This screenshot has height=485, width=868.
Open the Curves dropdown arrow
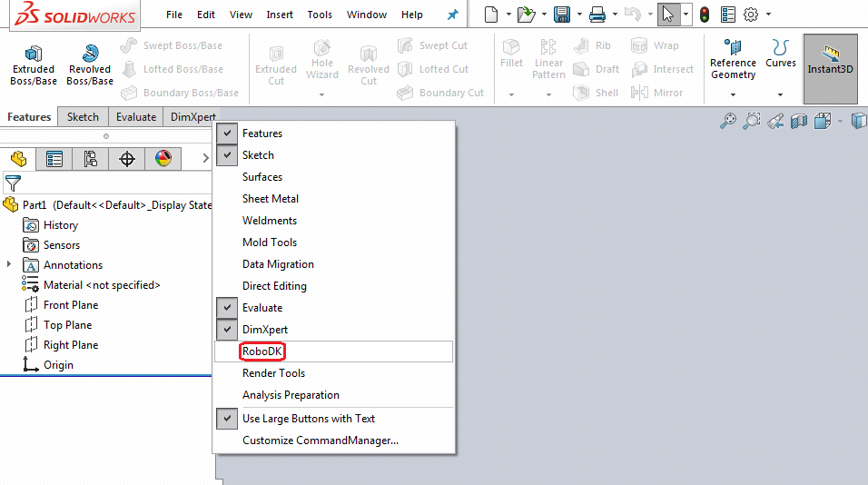point(780,94)
